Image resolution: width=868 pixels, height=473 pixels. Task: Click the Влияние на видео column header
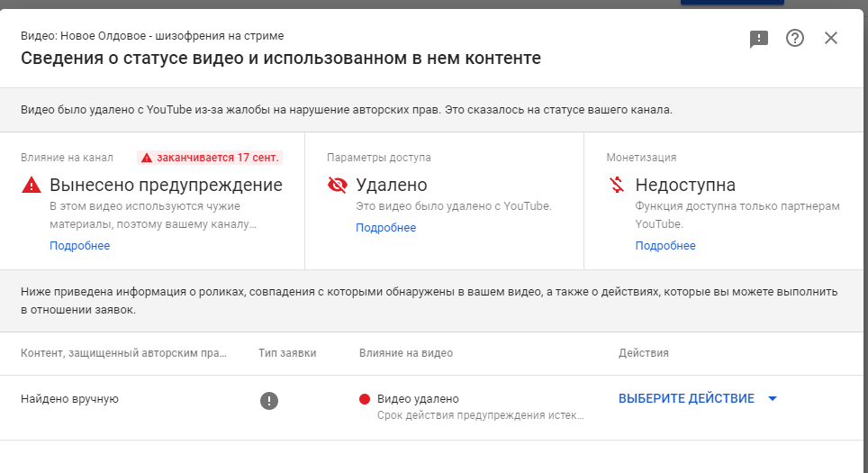pos(406,353)
